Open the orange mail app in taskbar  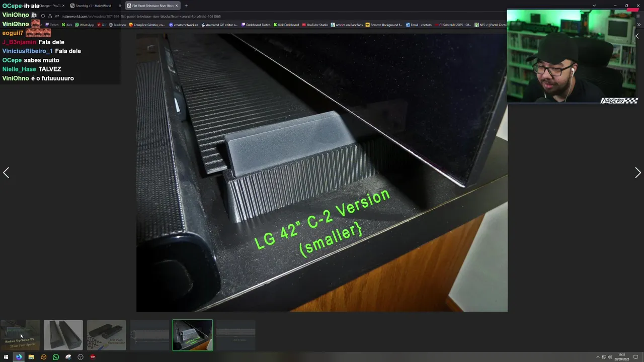(x=43, y=357)
